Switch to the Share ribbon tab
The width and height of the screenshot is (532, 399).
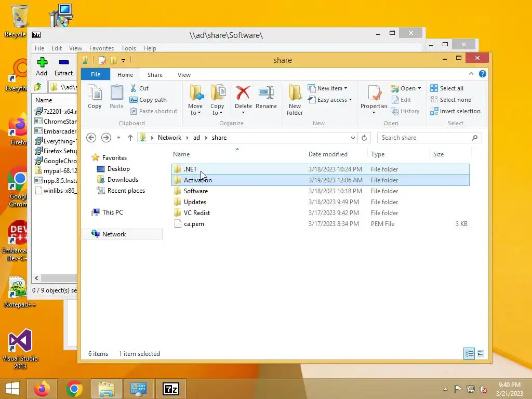[155, 75]
